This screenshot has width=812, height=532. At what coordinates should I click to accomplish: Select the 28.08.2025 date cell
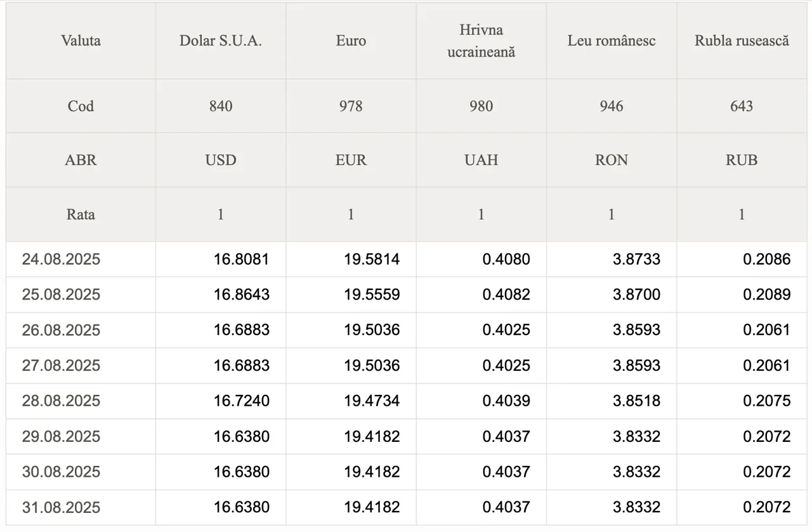tap(81, 401)
